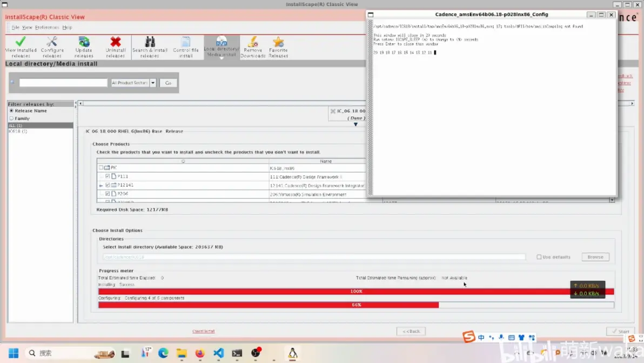Click the Go search button

(168, 83)
